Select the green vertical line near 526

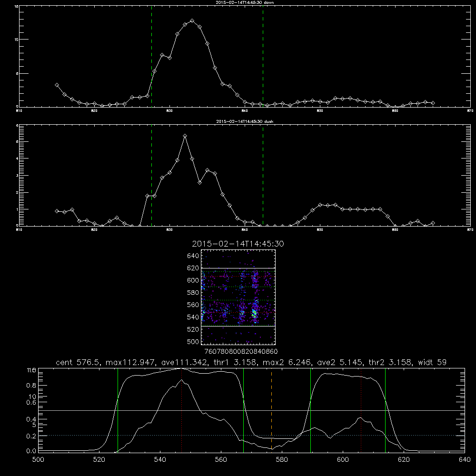[118, 410]
